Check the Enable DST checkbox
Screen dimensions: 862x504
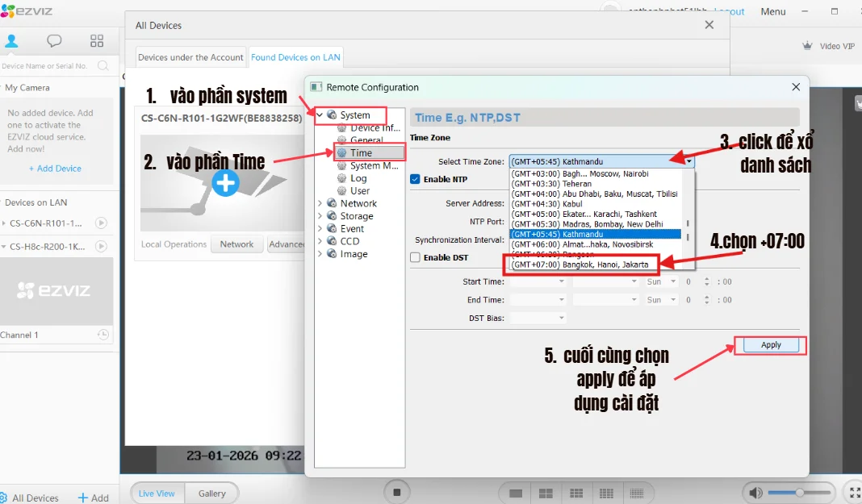[x=416, y=257]
